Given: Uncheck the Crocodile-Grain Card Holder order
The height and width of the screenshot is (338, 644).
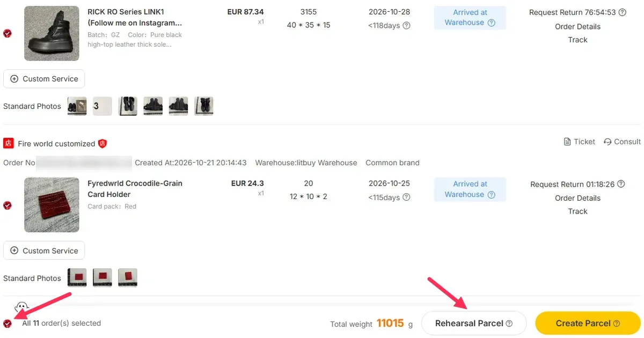Looking at the screenshot, I should (x=8, y=205).
